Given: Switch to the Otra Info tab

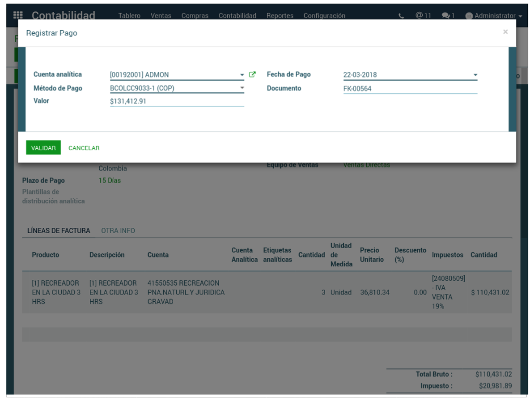Looking at the screenshot, I should pos(118,230).
